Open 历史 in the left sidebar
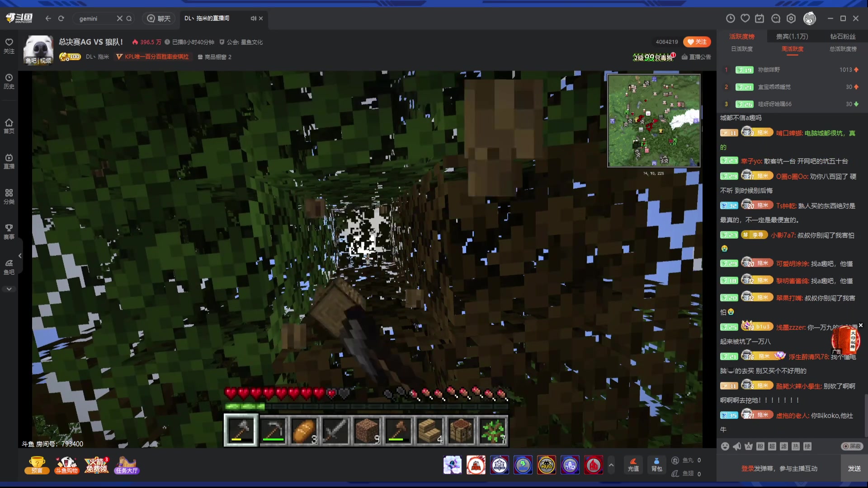 tap(9, 81)
